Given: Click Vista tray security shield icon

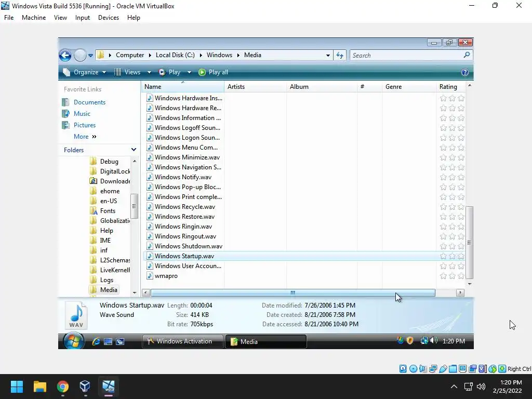Looking at the screenshot, I should [x=410, y=340].
